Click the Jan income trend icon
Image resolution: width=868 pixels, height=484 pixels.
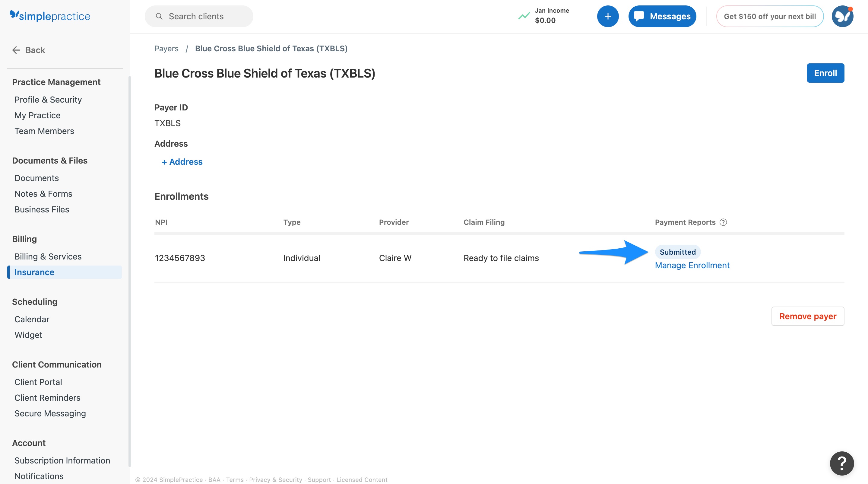click(x=524, y=16)
